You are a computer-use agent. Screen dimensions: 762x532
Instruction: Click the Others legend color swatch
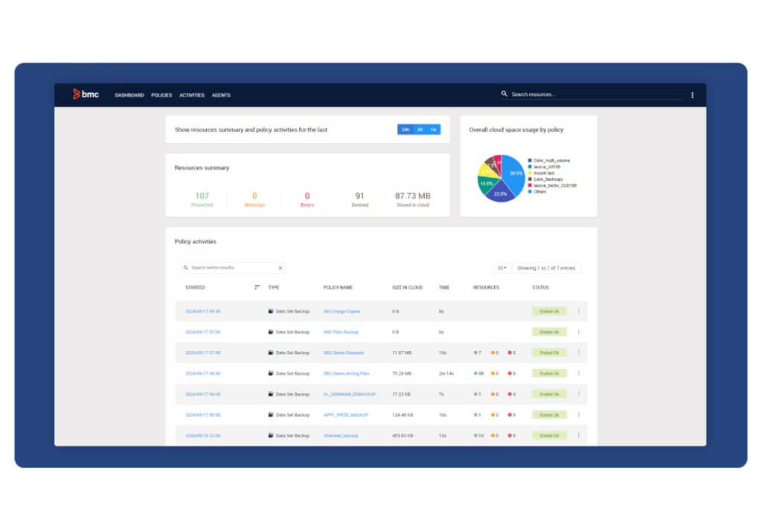(x=530, y=191)
